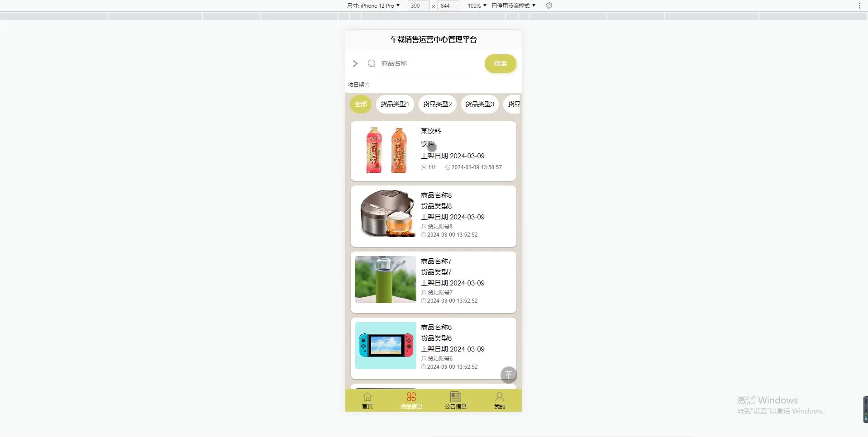Click the magnifier icon in search bar

coord(372,64)
